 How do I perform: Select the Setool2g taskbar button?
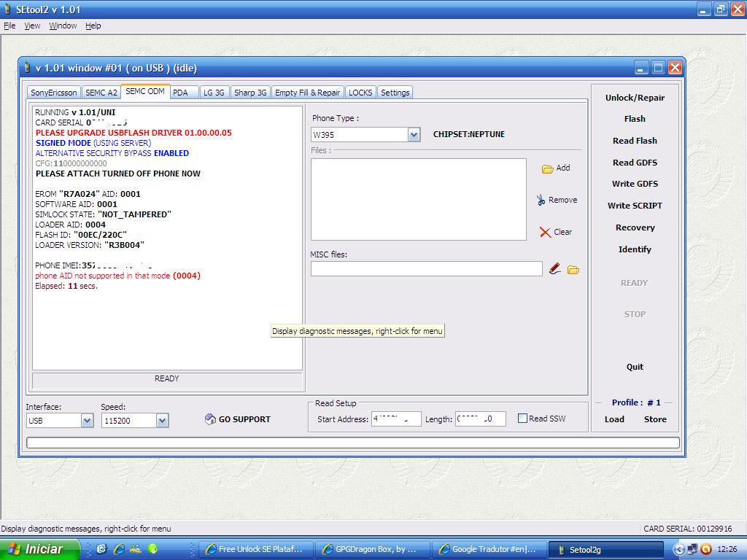(x=606, y=550)
